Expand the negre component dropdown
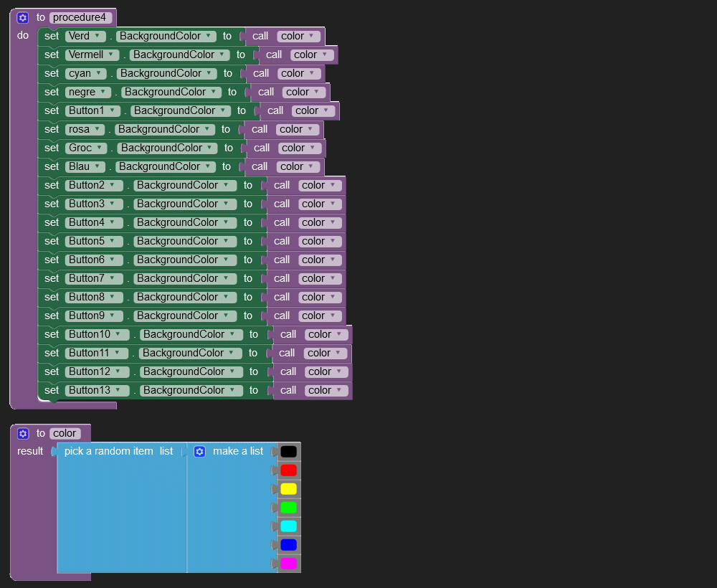Viewport: 717px width, 588px height. (105, 92)
